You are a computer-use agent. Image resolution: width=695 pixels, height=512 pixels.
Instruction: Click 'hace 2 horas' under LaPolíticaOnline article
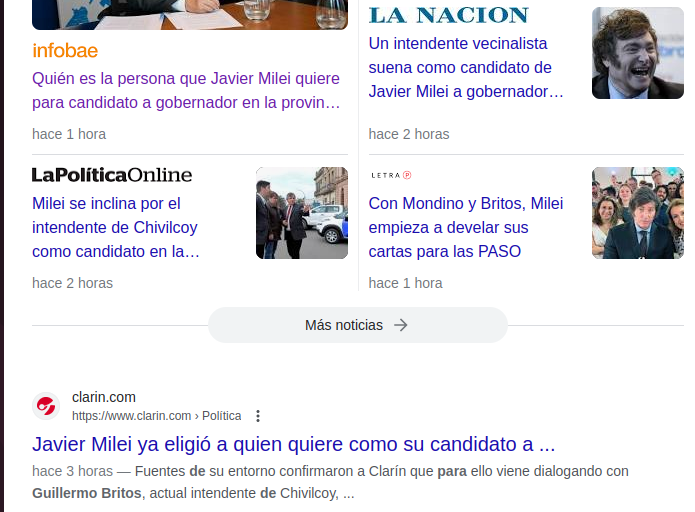(x=73, y=283)
